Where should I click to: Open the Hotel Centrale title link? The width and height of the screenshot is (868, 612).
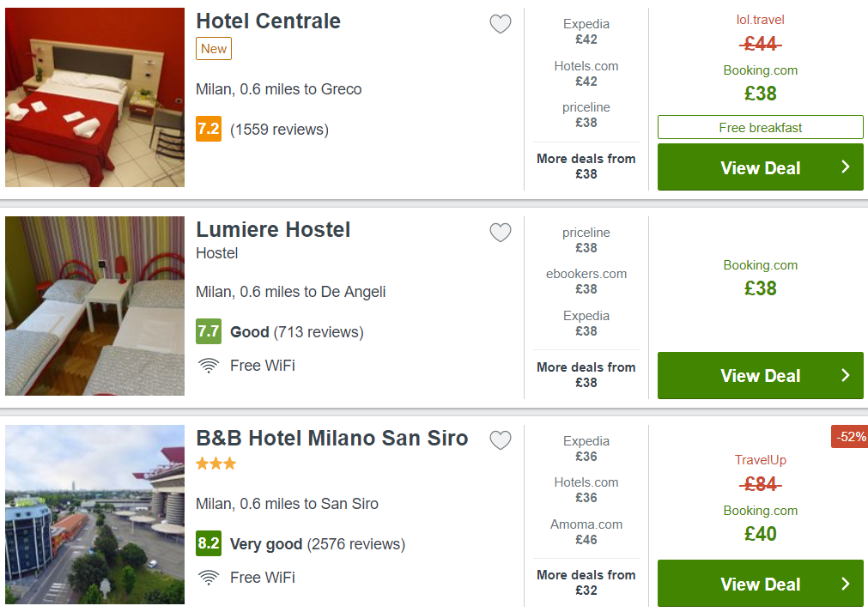coord(269,21)
